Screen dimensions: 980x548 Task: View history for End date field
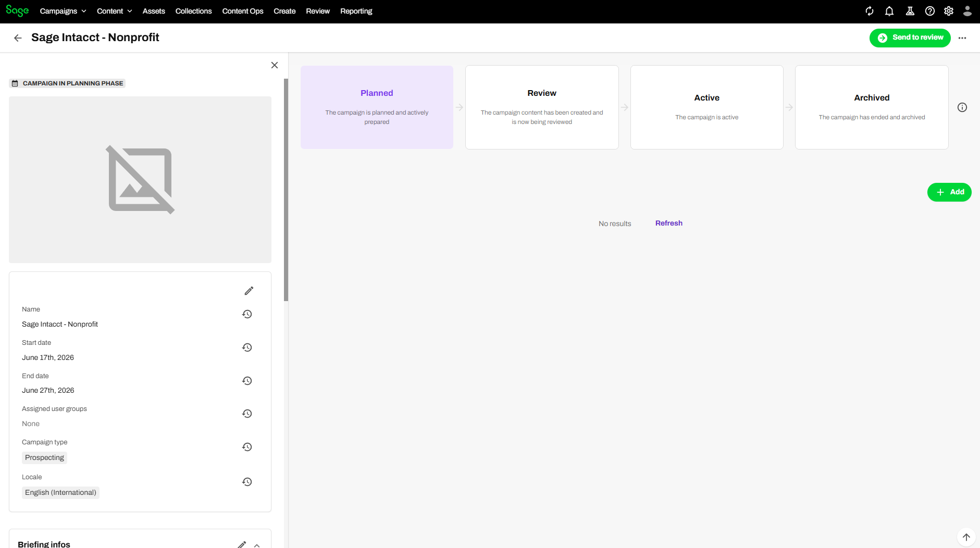click(x=247, y=381)
